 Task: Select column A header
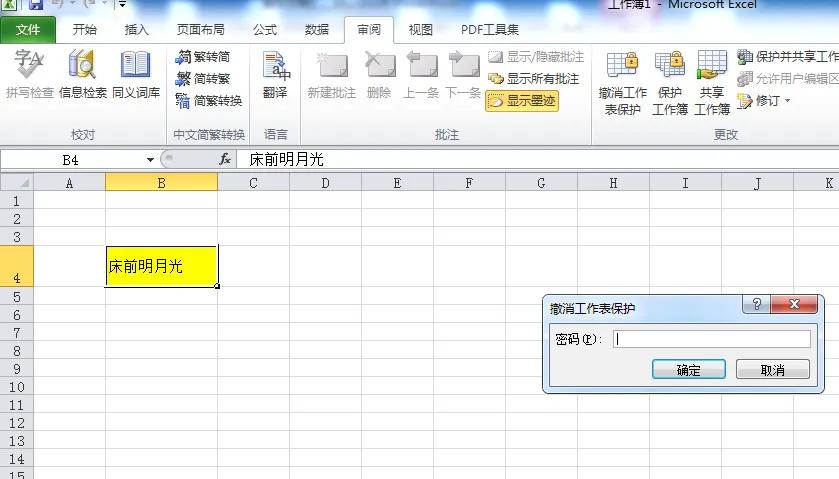pyautogui.click(x=70, y=183)
